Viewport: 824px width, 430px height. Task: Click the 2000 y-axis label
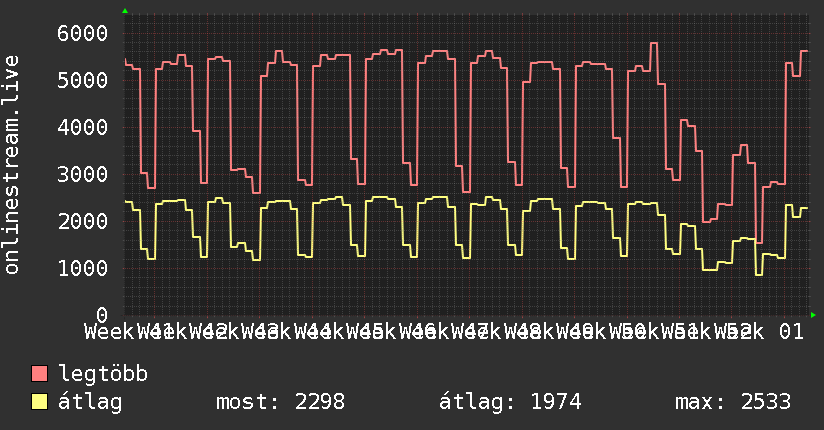click(83, 221)
